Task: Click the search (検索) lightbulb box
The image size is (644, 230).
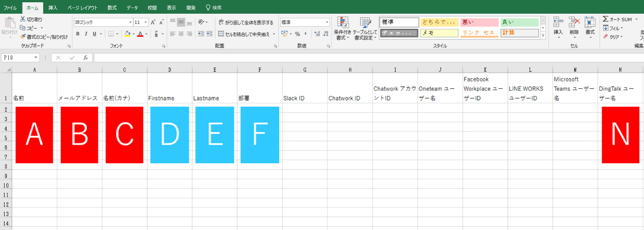Action: point(213,8)
